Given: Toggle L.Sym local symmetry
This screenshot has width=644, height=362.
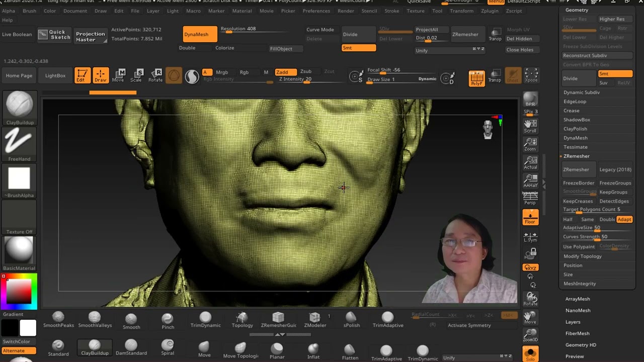Looking at the screenshot, I should coord(530,237).
